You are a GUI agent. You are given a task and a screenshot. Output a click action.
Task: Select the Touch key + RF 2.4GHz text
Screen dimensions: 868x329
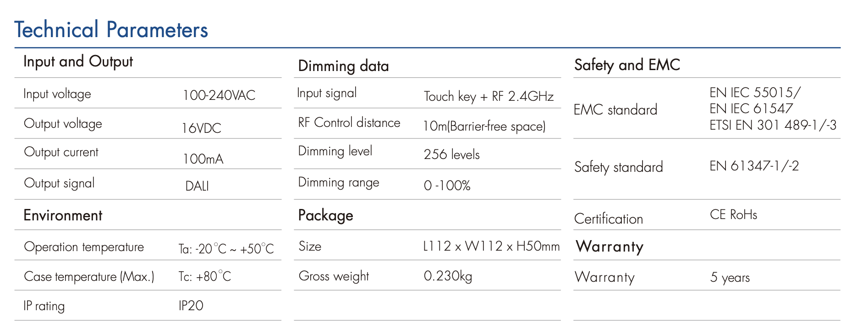[489, 96]
